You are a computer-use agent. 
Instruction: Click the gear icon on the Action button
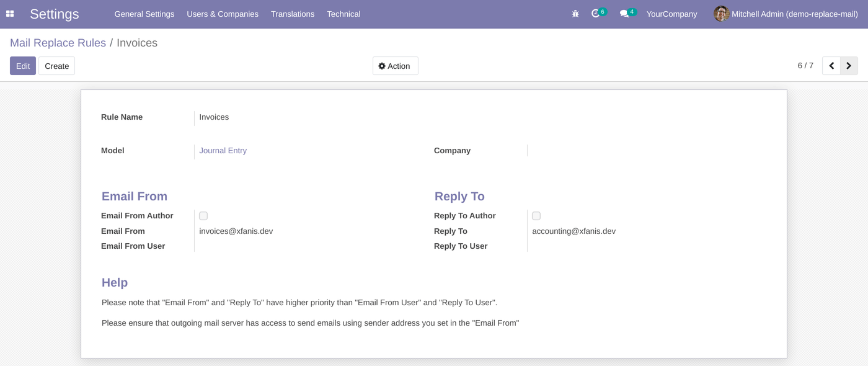[383, 66]
